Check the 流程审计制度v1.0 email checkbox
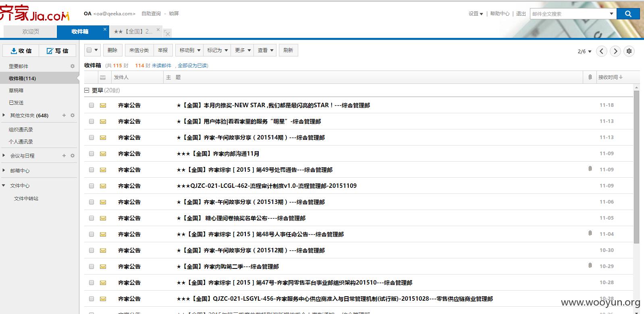 91,186
